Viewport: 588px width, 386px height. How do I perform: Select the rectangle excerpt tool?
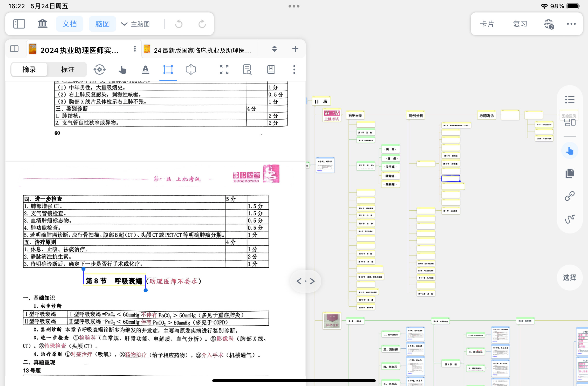tap(168, 70)
